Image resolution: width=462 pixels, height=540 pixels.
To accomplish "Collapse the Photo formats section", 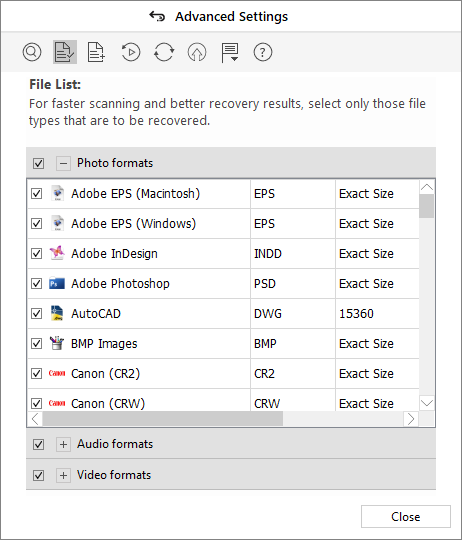I will click(x=63, y=163).
